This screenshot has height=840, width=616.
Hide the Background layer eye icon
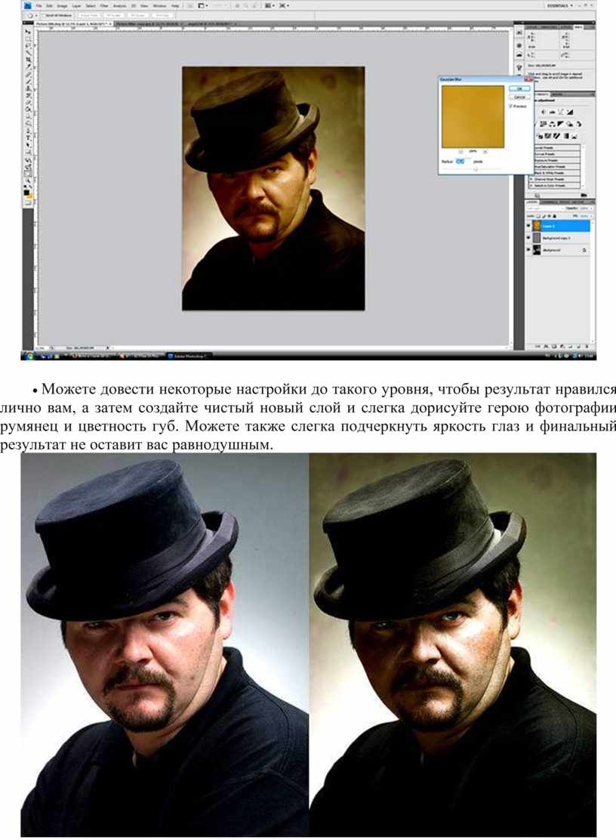tap(528, 249)
